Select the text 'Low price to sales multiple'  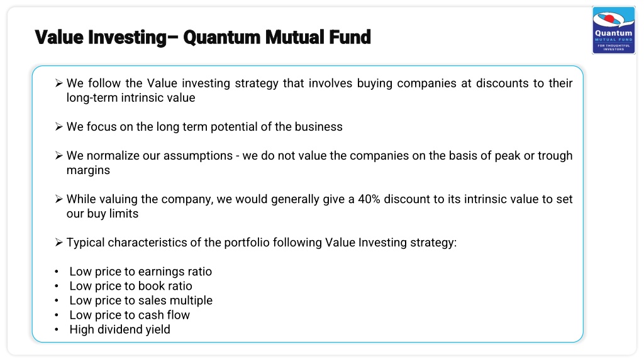141,300
